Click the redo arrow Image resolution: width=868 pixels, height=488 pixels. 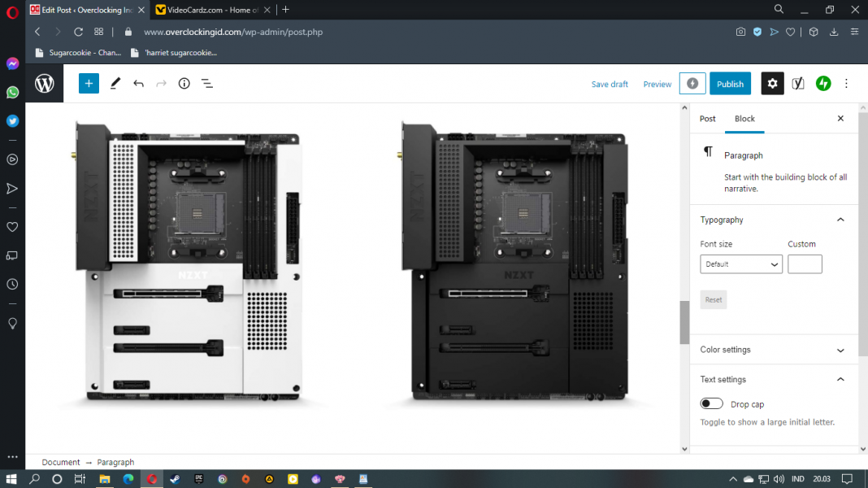(x=161, y=84)
